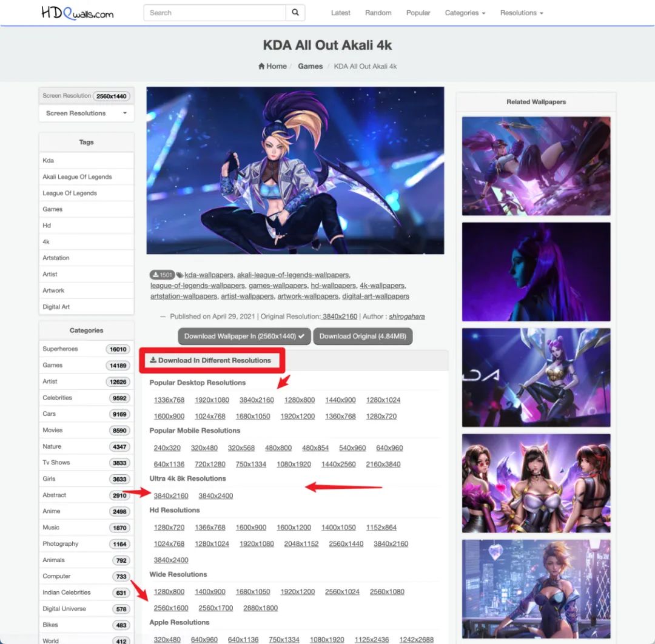Select 2048x1152 Hd resolution

tap(301, 544)
